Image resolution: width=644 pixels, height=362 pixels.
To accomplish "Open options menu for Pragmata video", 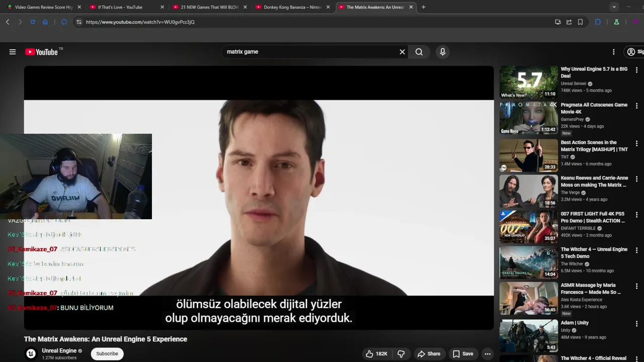I will click(636, 107).
